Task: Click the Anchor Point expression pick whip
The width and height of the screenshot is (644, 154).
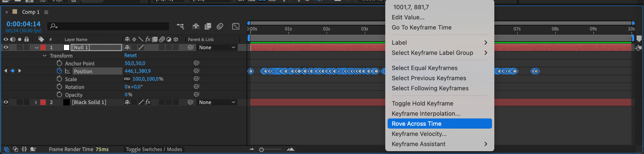Action: 197,63
